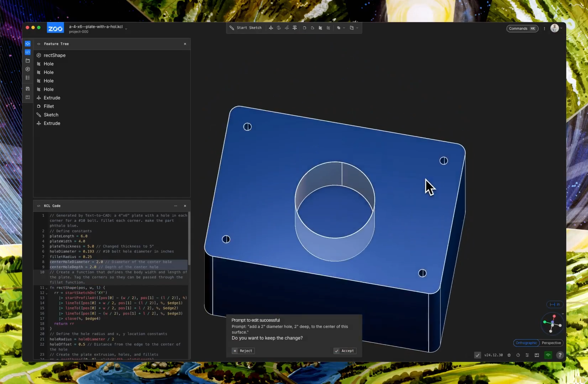
Task: Collapse the rectShape function at line 11
Action: (46, 288)
